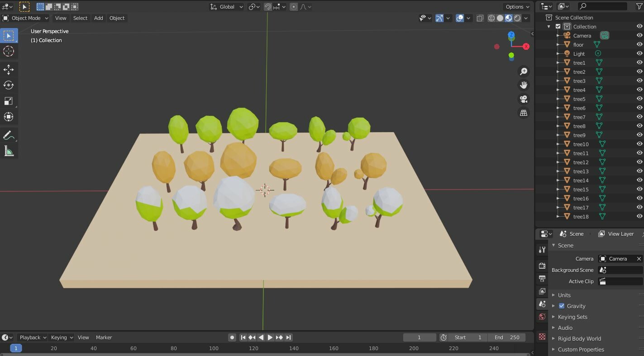Select the Rotate tool
The image size is (644, 356).
click(x=9, y=85)
